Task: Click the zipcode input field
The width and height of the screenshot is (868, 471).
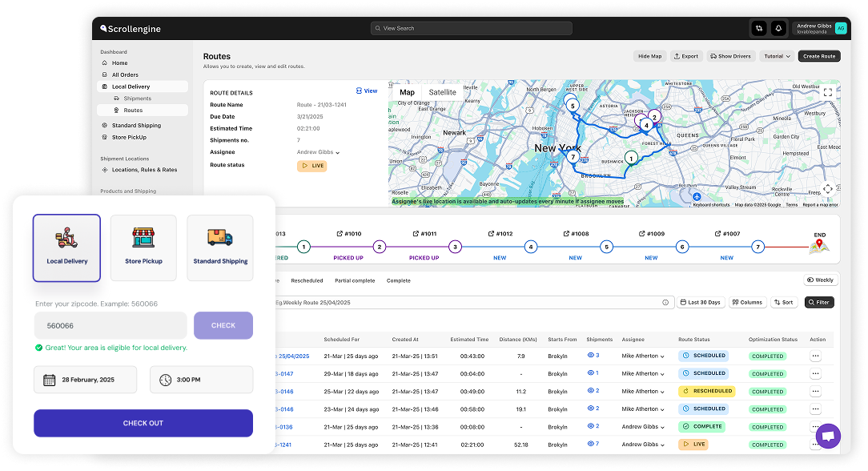Action: coord(111,325)
